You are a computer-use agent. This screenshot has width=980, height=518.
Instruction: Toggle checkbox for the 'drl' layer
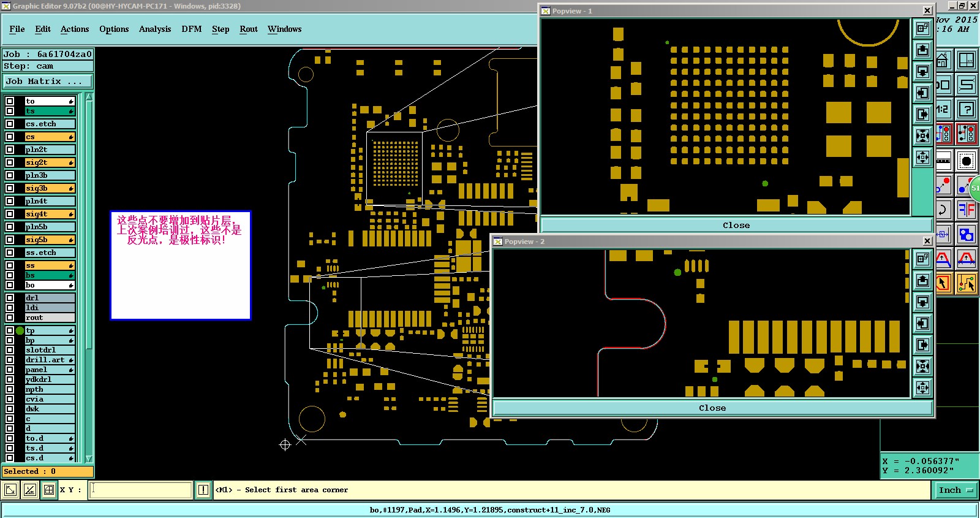tap(10, 298)
